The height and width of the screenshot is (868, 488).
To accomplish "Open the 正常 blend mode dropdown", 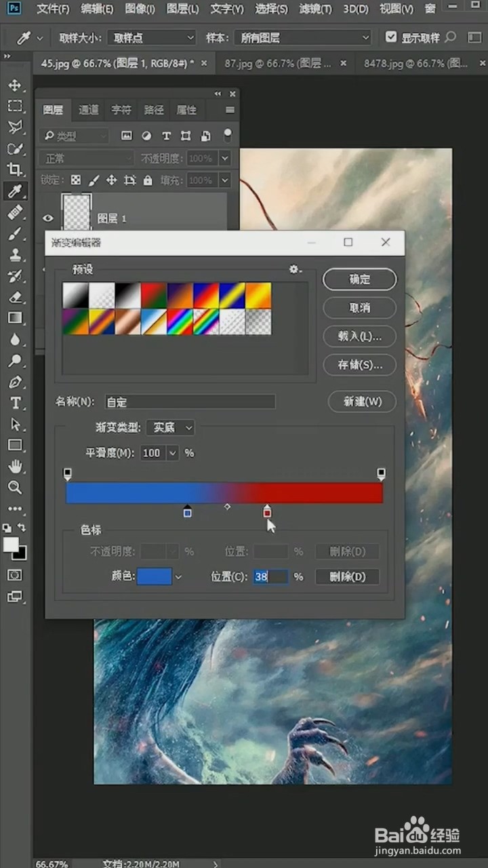I will point(86,159).
